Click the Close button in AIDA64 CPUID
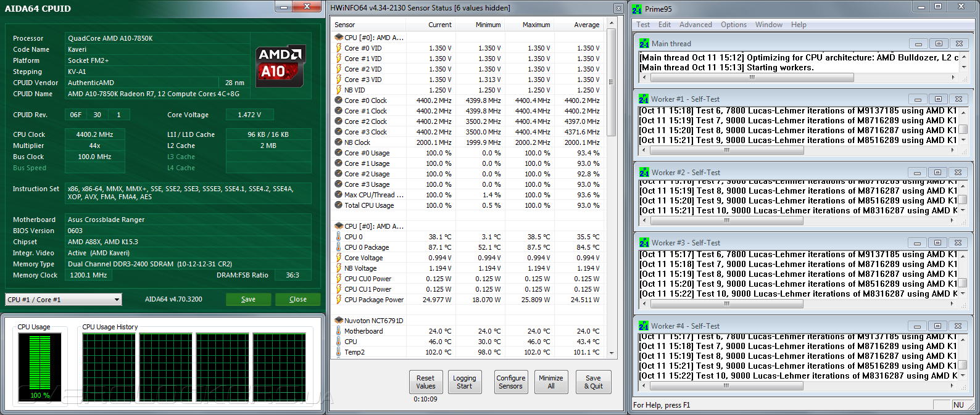 (x=298, y=299)
